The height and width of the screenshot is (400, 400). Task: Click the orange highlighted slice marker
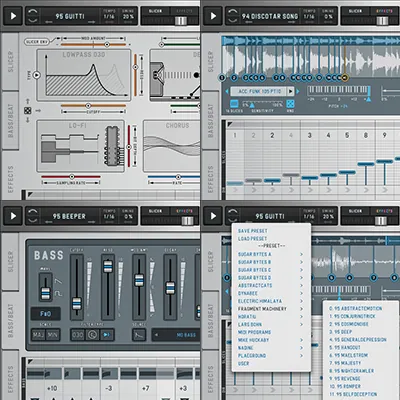coord(345,78)
